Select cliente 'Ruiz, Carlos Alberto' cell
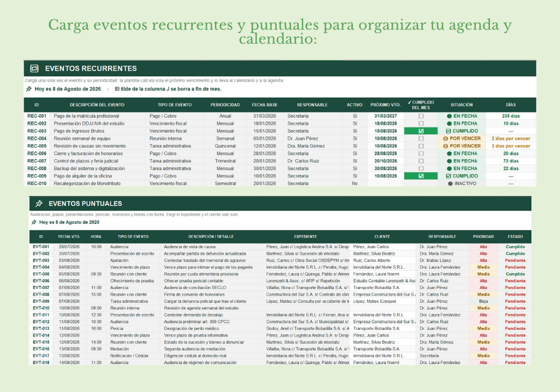The width and height of the screenshot is (560, 392). point(382,260)
